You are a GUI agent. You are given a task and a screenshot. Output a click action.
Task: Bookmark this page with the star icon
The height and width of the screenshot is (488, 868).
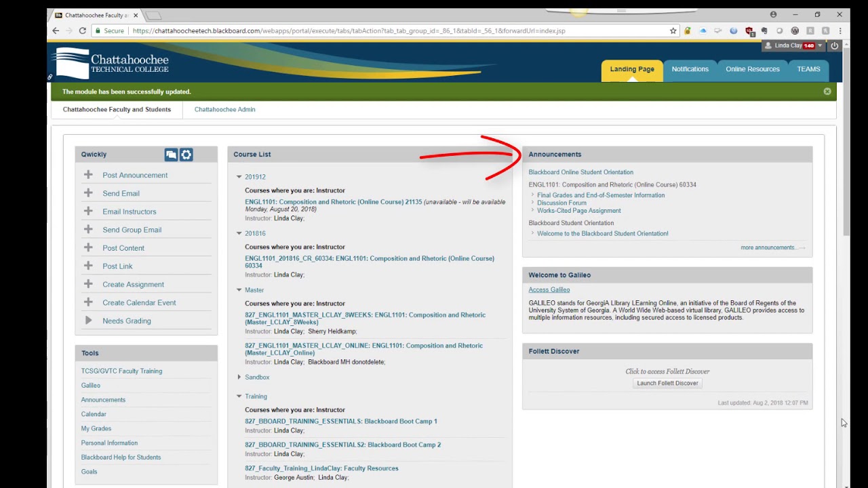point(673,30)
